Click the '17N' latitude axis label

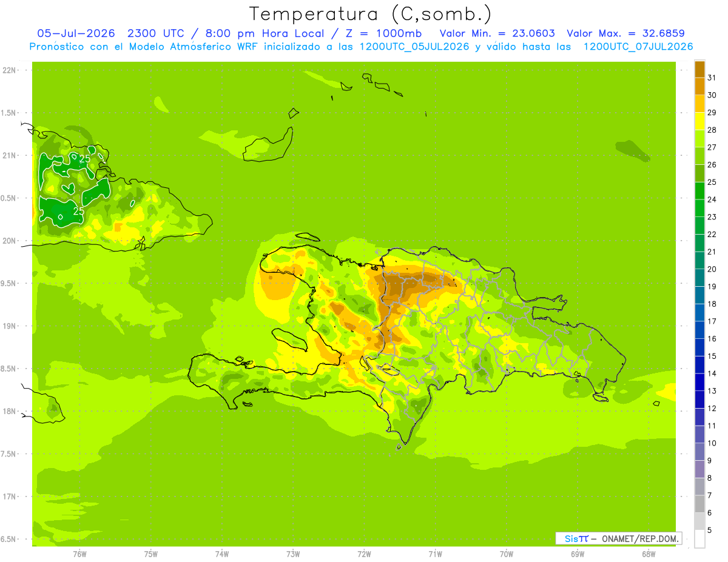tap(9, 497)
